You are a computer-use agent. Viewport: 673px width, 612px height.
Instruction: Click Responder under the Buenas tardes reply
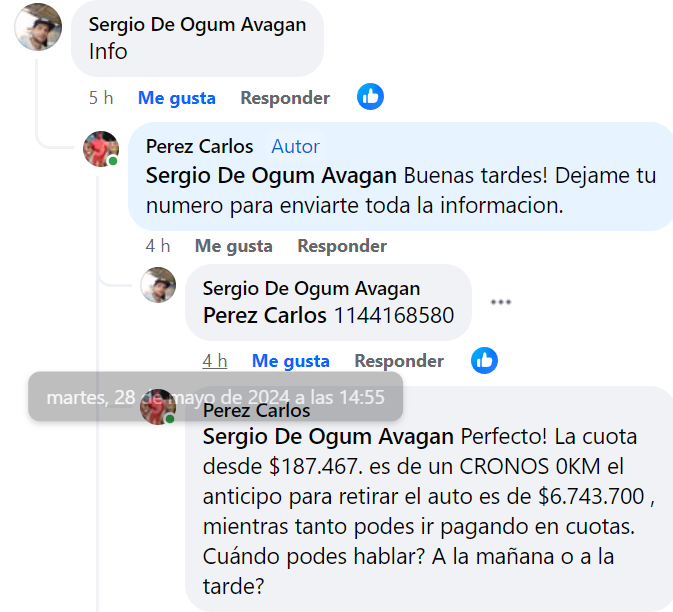point(342,246)
